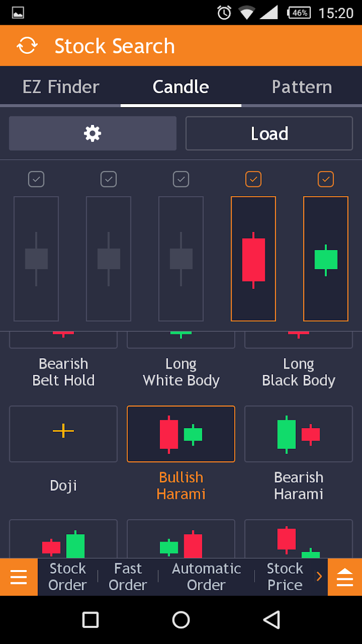The height and width of the screenshot is (644, 362).
Task: Select the red candle slot with orange border
Action: coord(253,259)
